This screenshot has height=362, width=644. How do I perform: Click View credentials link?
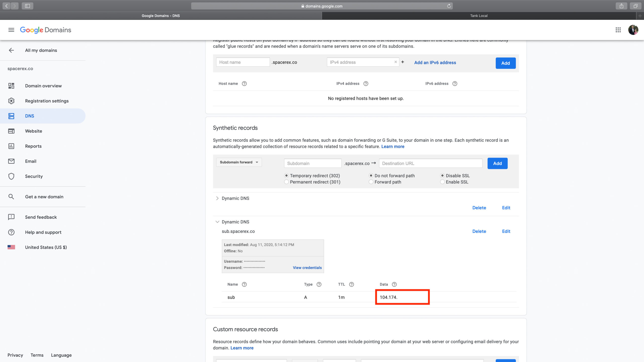pos(307,268)
